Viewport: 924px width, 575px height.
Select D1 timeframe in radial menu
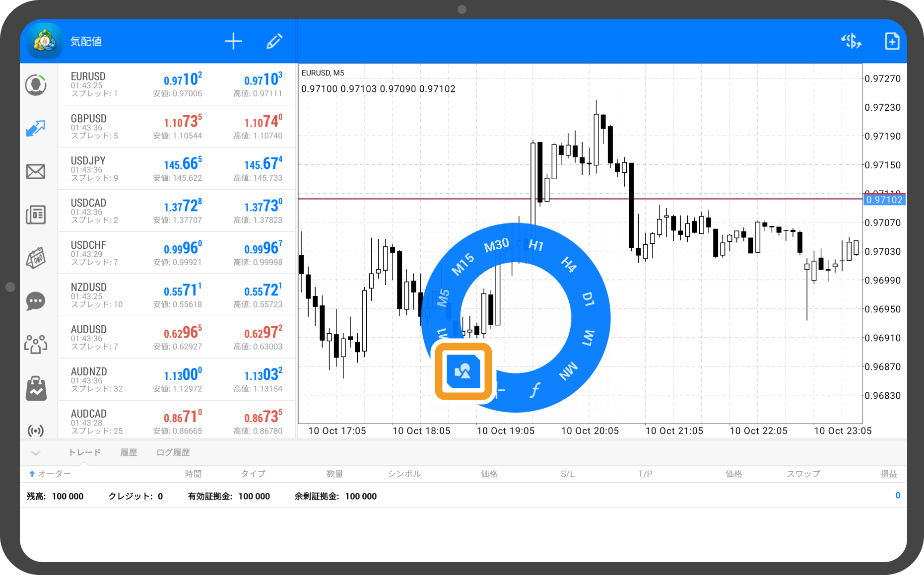tap(588, 299)
